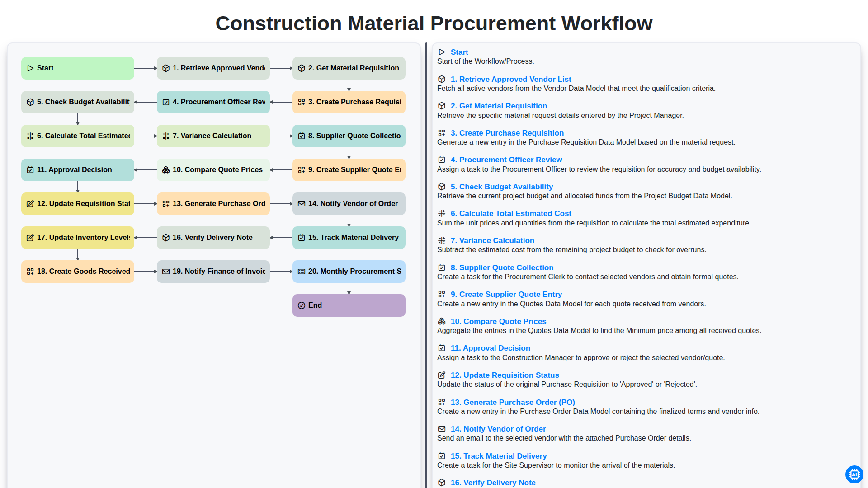Open the '10. Compare Quote Prices' list link
The width and height of the screenshot is (868, 488).
pos(498,321)
